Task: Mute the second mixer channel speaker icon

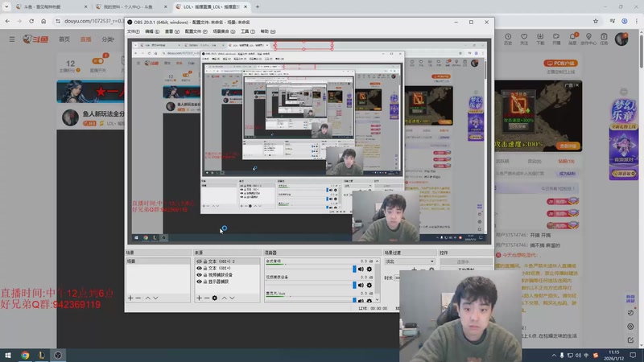Action: pyautogui.click(x=361, y=285)
